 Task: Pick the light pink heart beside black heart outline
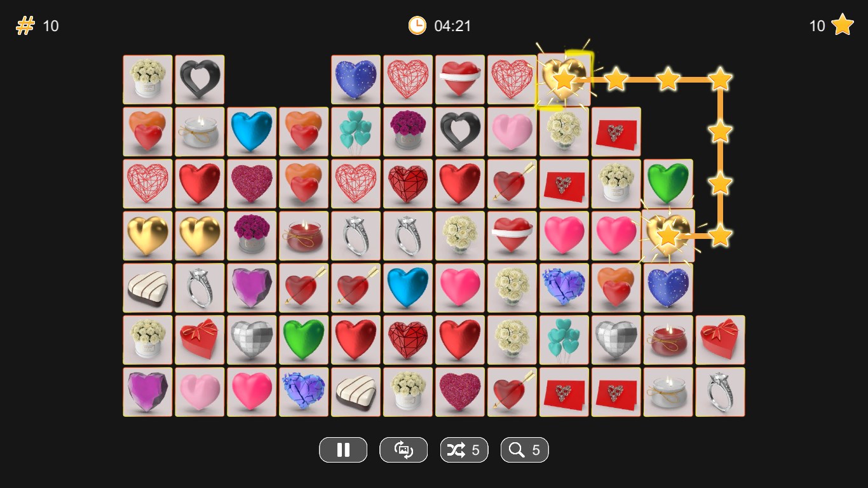point(512,132)
